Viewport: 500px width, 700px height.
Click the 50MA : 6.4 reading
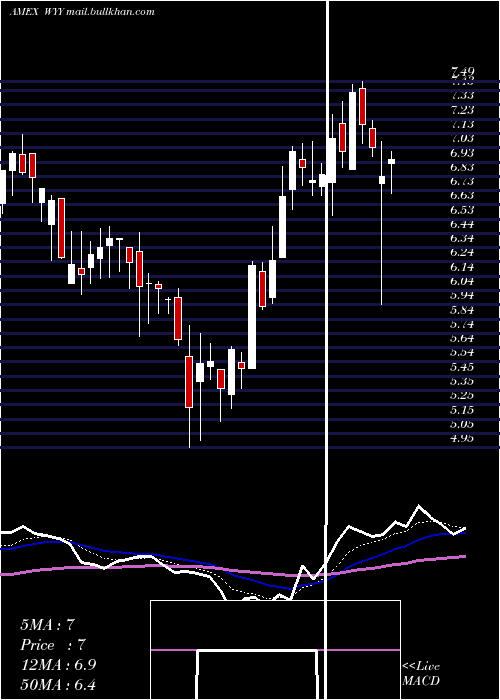58,684
